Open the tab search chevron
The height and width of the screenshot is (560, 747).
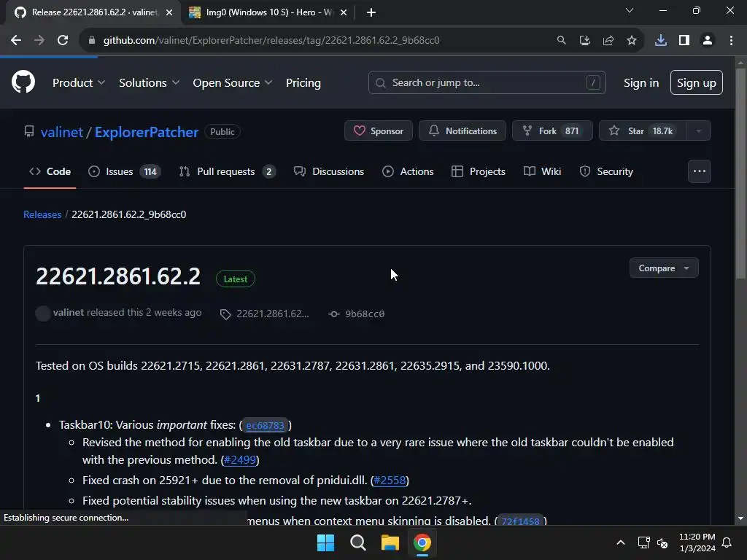click(630, 10)
